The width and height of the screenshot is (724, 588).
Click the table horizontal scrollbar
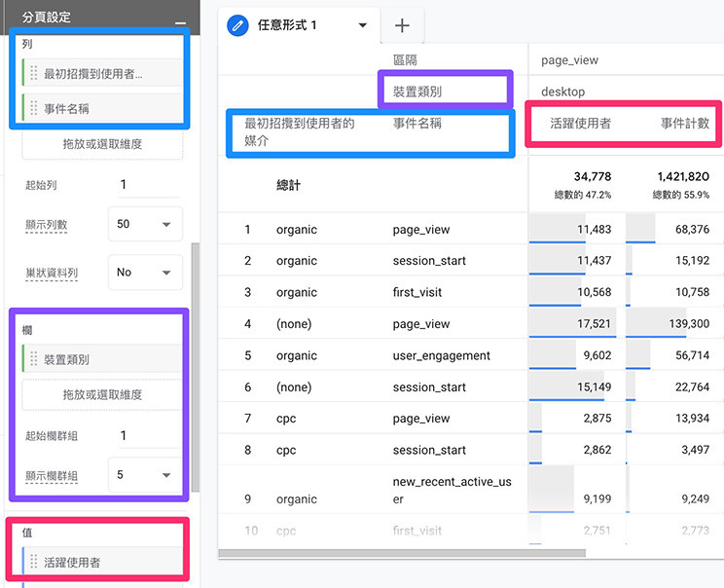[x=402, y=553]
